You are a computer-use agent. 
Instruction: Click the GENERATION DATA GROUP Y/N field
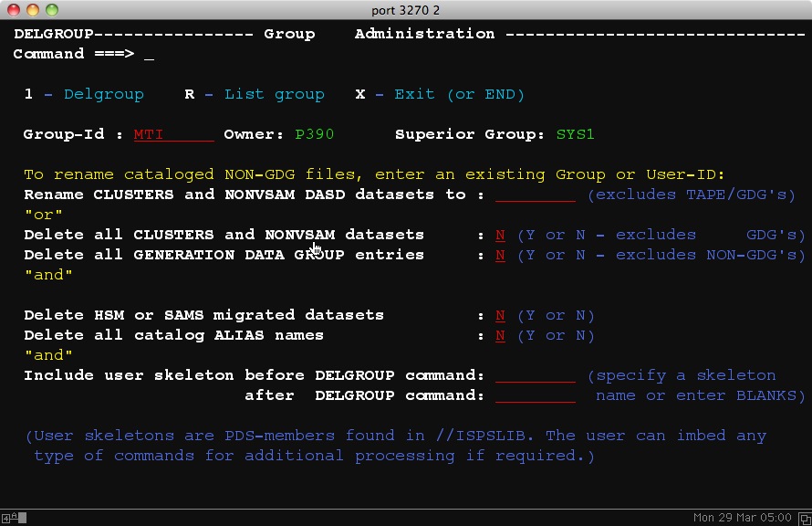(x=500, y=255)
